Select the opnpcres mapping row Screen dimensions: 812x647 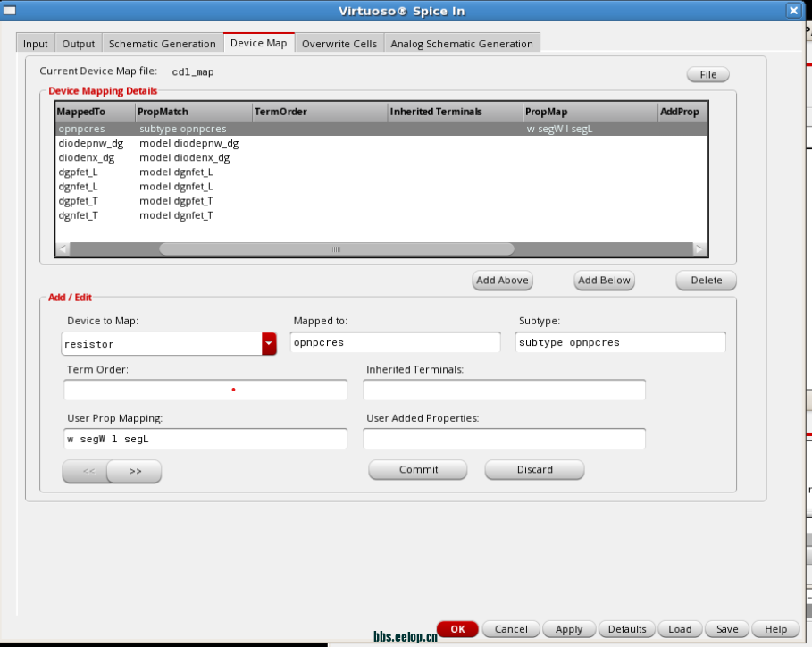click(381, 129)
